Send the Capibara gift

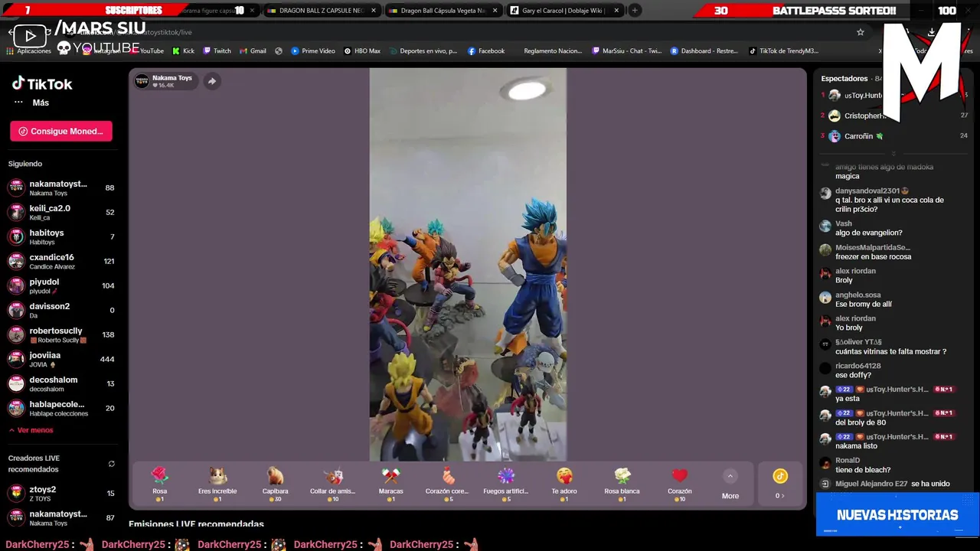[275, 484]
